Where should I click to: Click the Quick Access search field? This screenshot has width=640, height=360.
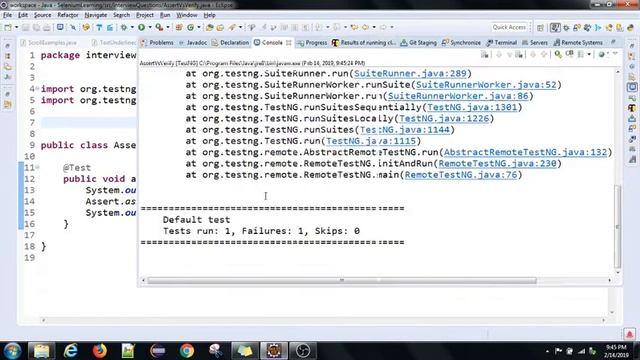click(x=509, y=27)
